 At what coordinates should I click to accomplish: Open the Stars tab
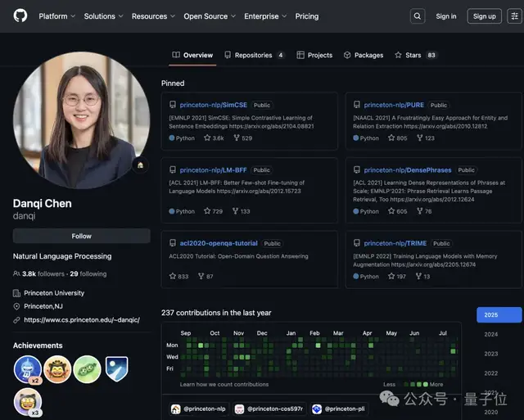point(415,55)
